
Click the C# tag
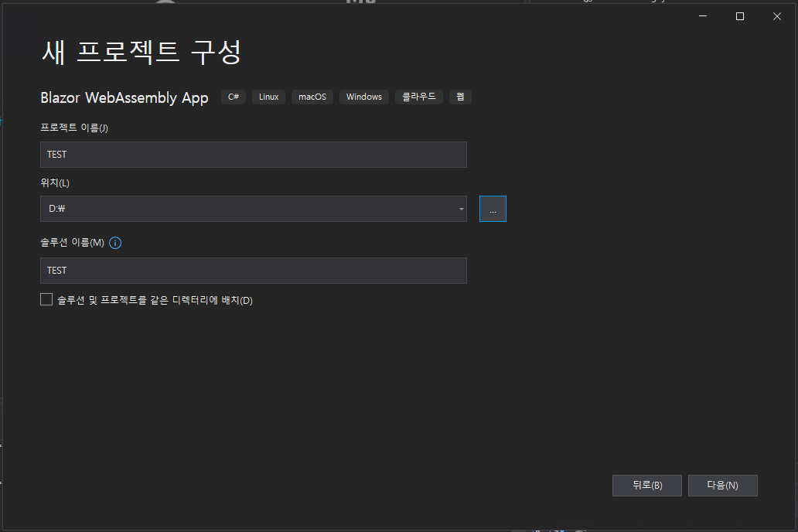point(234,97)
